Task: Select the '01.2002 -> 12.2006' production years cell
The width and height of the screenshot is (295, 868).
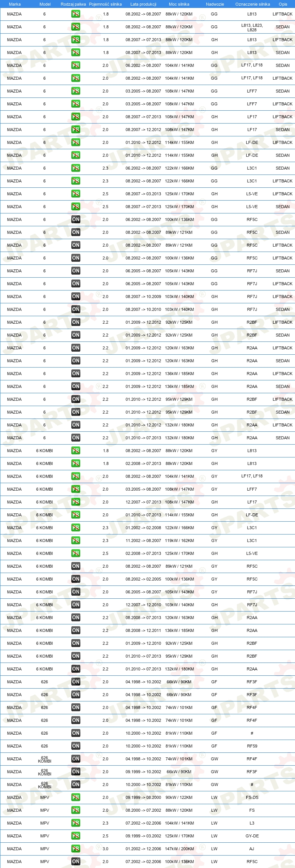Action: [143, 849]
